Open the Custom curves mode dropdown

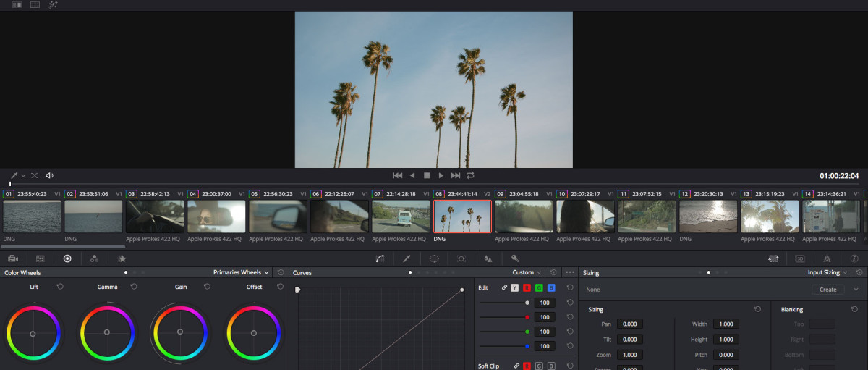527,272
